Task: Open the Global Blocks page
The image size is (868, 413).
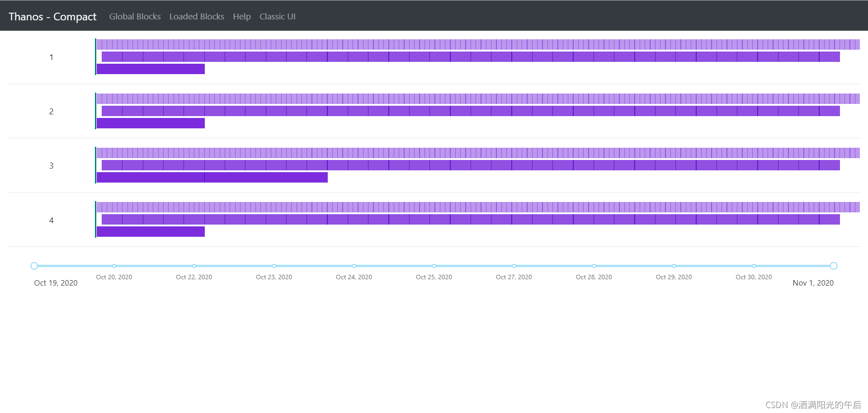Action: pos(135,17)
